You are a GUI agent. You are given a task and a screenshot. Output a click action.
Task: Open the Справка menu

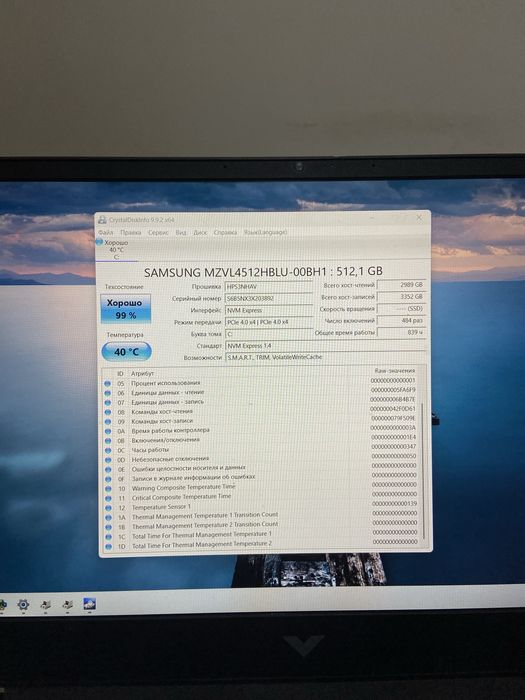pyautogui.click(x=225, y=233)
